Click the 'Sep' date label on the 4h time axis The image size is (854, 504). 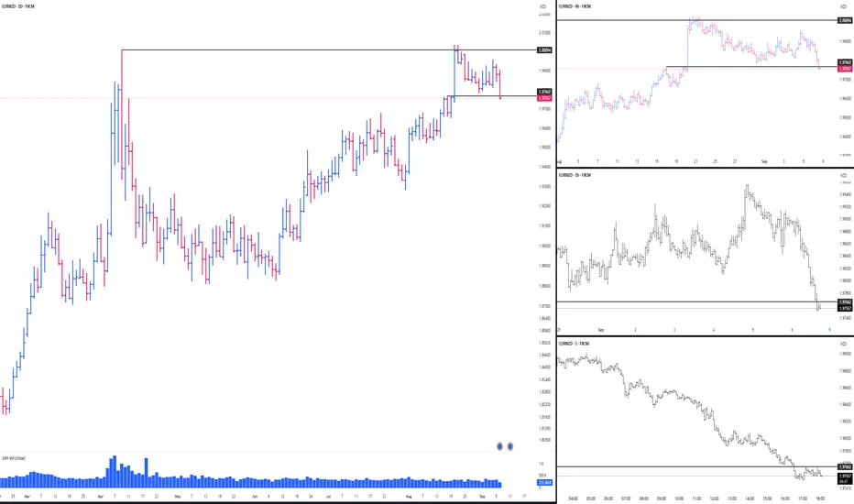(x=764, y=162)
